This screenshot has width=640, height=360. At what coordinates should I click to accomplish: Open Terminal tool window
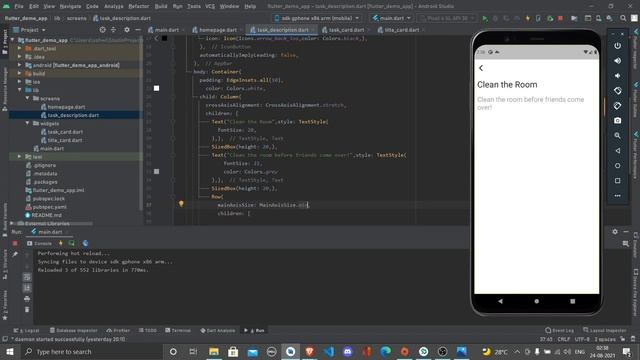pos(178,330)
